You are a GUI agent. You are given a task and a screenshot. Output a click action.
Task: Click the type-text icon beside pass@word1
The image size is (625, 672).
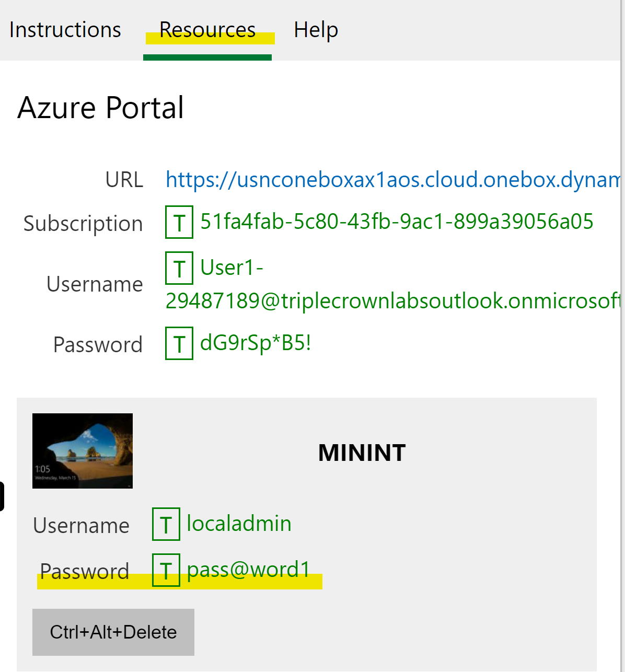(166, 570)
